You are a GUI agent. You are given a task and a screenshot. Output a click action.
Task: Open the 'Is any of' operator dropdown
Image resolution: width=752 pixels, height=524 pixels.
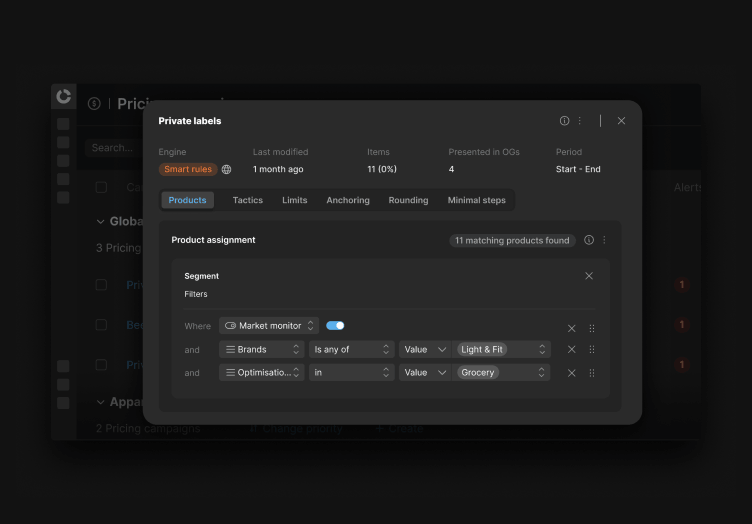tap(352, 349)
